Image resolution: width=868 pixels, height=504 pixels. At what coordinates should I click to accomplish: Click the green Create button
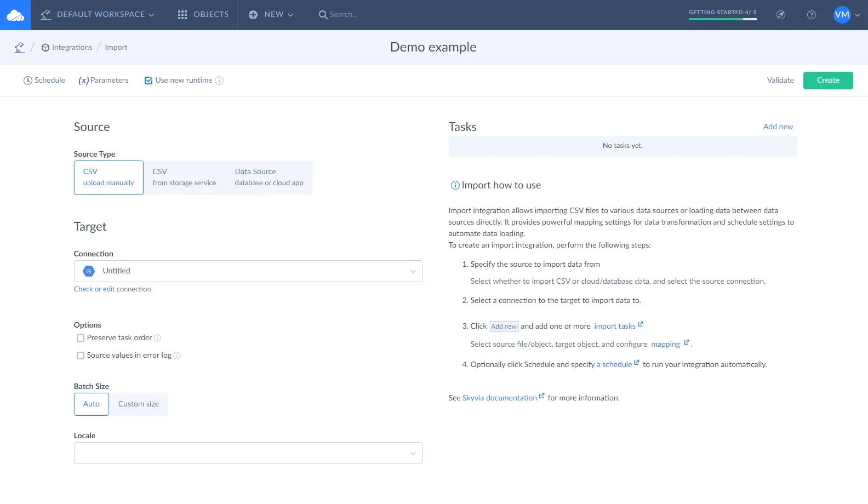point(827,81)
